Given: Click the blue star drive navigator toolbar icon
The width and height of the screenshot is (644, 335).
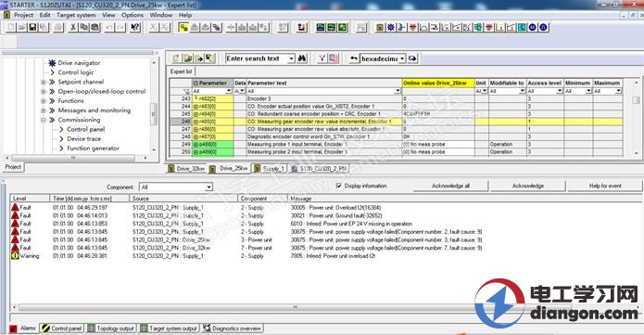Looking at the screenshot, I should [x=391, y=27].
